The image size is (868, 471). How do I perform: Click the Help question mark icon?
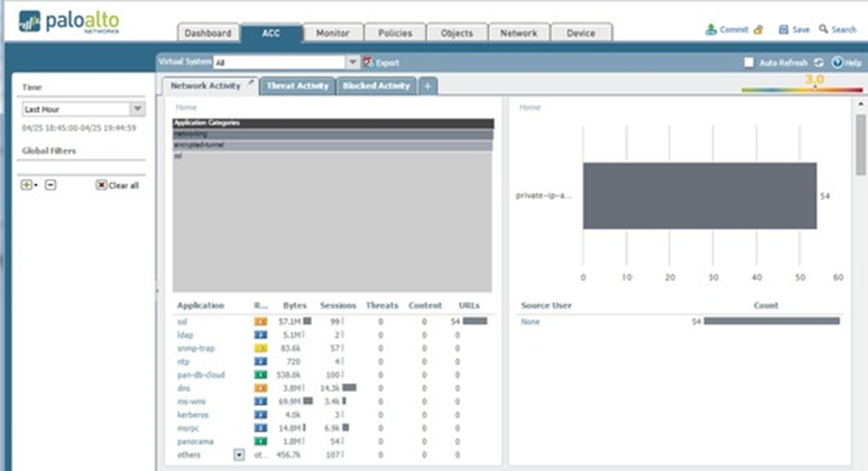point(836,62)
